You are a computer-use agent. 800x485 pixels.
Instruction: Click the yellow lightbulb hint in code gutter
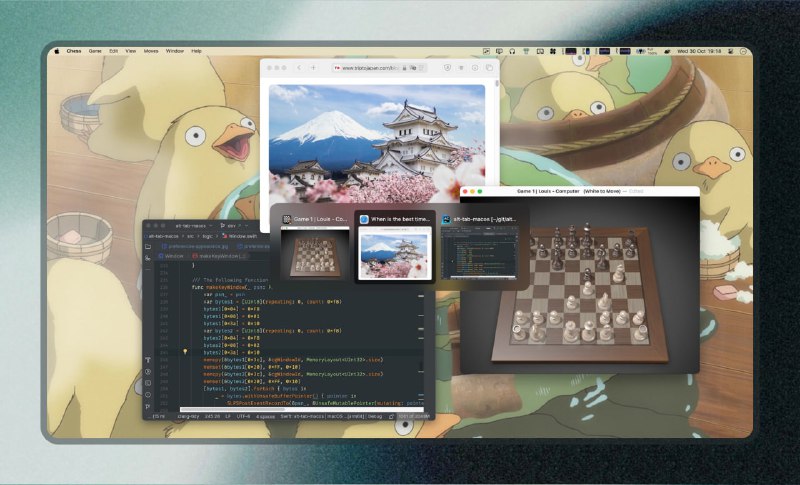coord(185,352)
